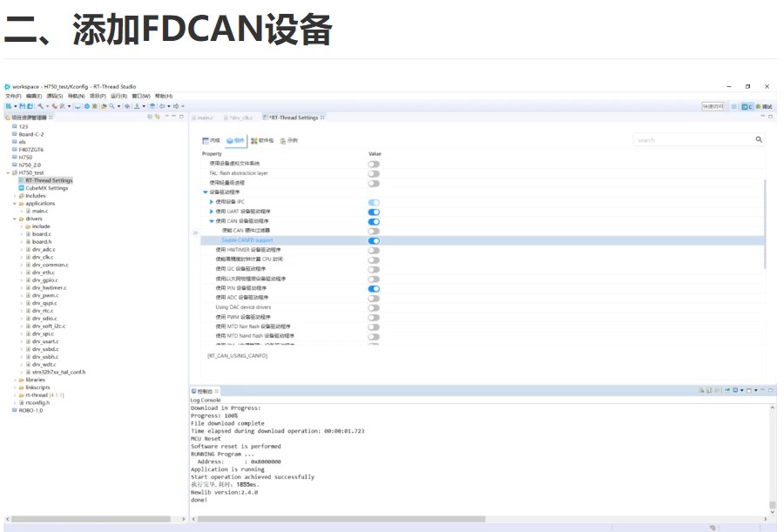784x532 pixels.
Task: Click the back navigation arrow icon
Action: [162, 106]
